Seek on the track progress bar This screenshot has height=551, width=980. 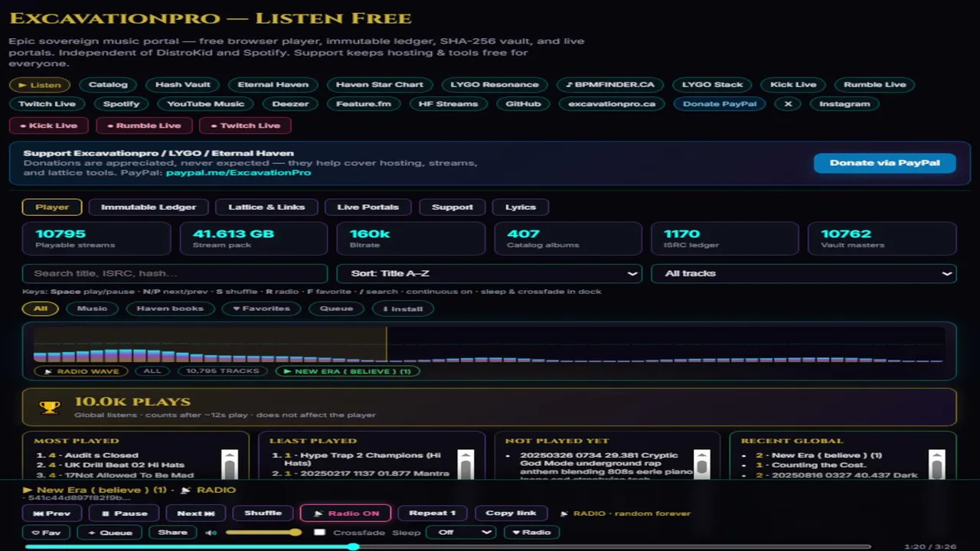(448, 546)
